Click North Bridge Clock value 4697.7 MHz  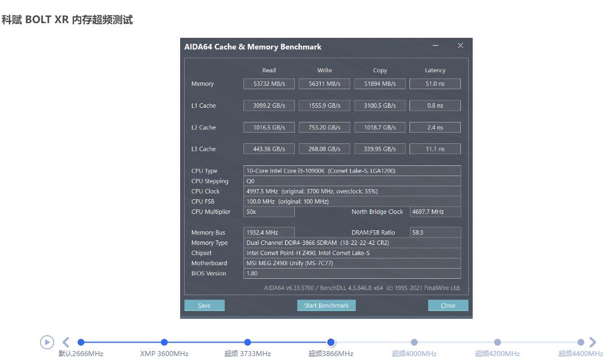[x=435, y=212]
